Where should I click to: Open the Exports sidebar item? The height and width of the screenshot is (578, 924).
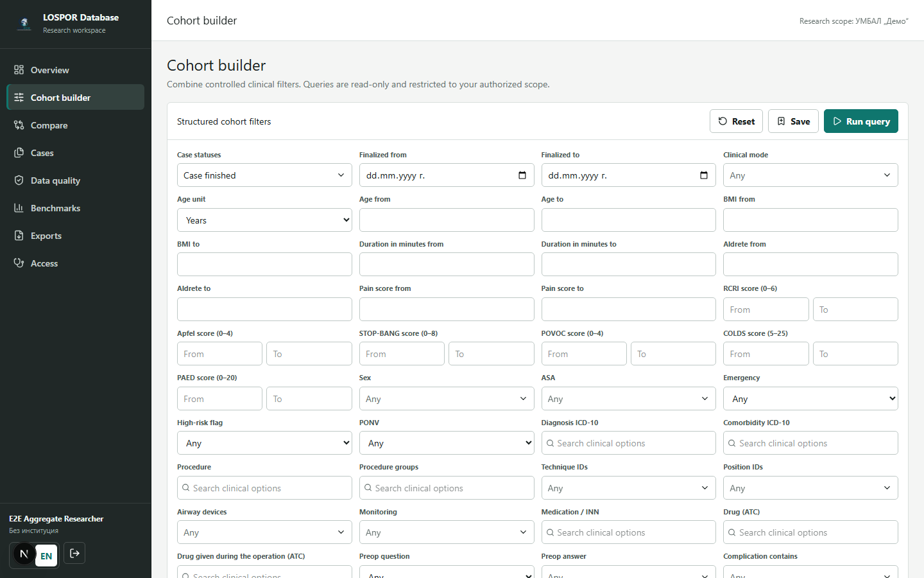pyautogui.click(x=75, y=236)
